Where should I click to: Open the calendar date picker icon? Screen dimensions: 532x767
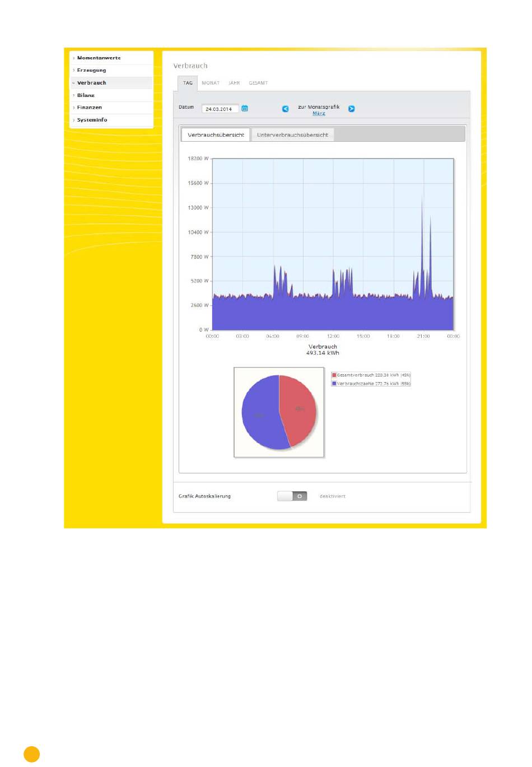point(245,109)
